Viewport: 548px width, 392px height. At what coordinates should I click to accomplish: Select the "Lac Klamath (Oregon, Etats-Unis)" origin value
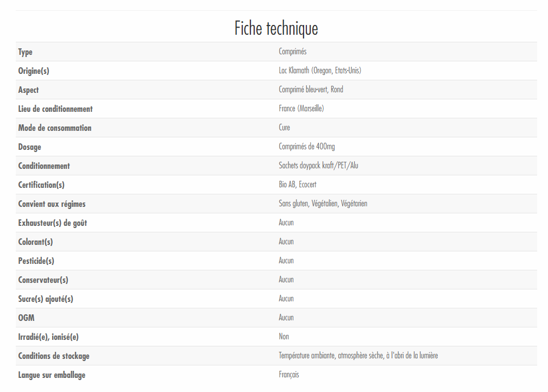point(320,71)
